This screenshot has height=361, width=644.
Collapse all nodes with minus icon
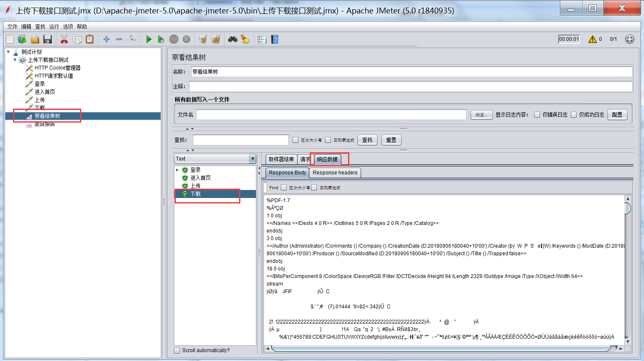[x=119, y=39]
